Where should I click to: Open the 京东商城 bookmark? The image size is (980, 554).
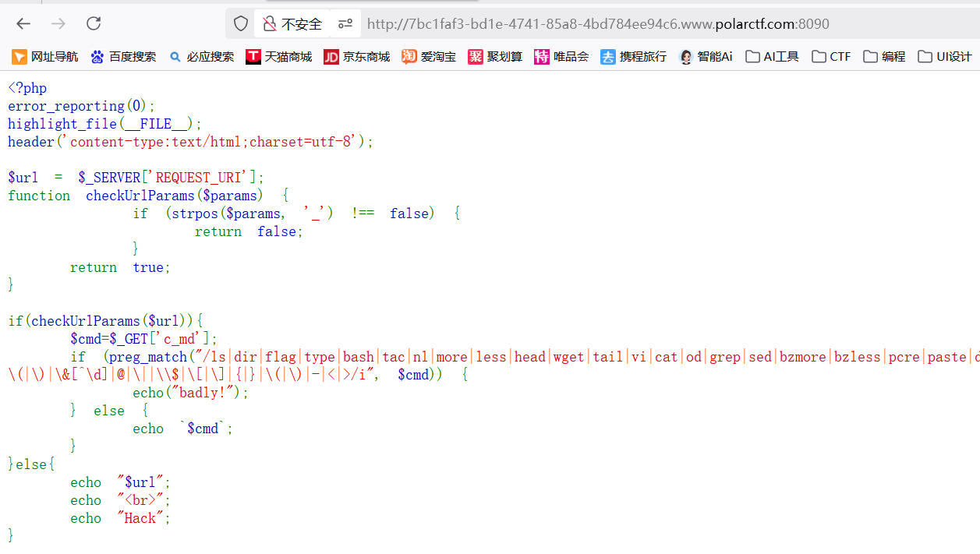(357, 56)
